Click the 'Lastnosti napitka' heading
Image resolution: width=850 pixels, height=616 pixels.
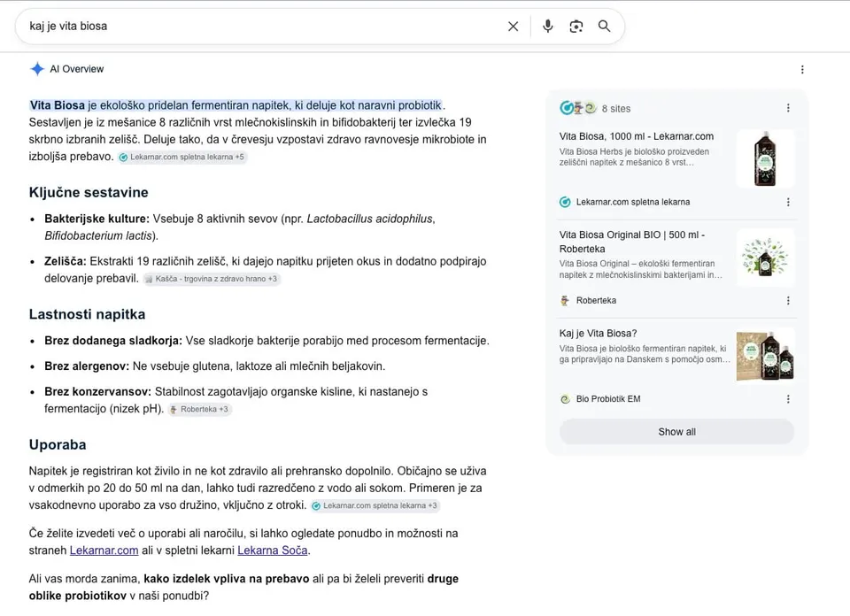pyautogui.click(x=87, y=314)
